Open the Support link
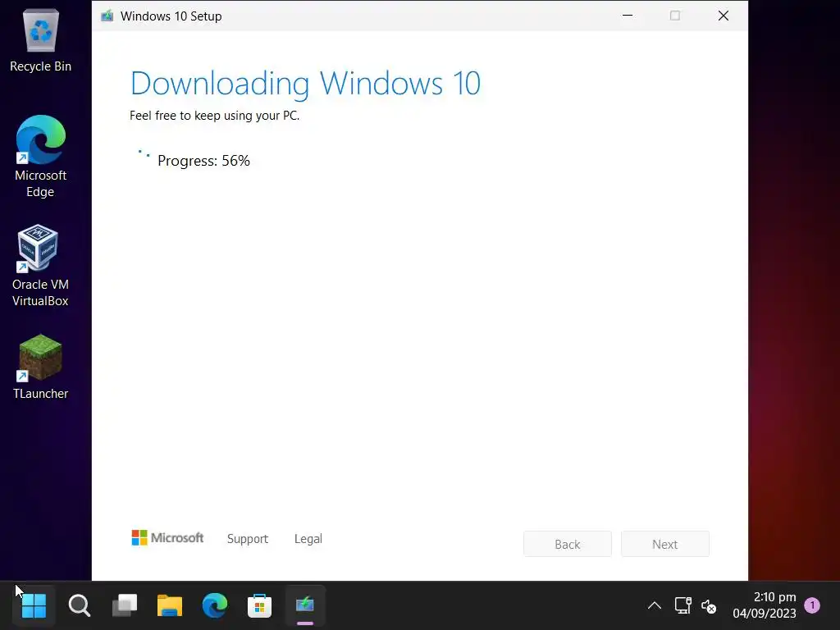This screenshot has height=630, width=840. click(248, 539)
